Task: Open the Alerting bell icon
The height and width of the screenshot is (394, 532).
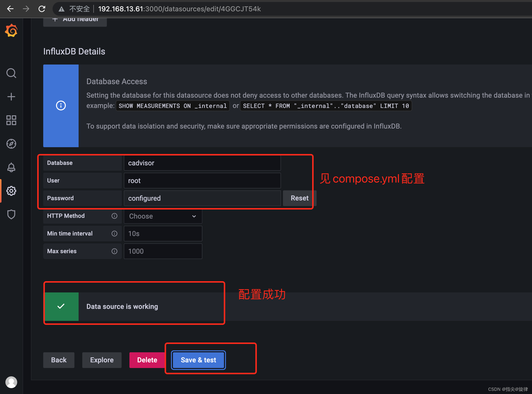Action: tap(11, 167)
